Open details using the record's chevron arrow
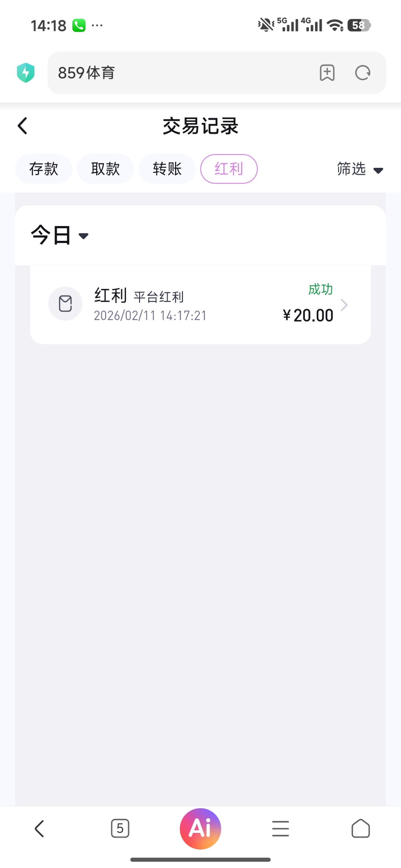This screenshot has width=401, height=868. click(x=344, y=305)
